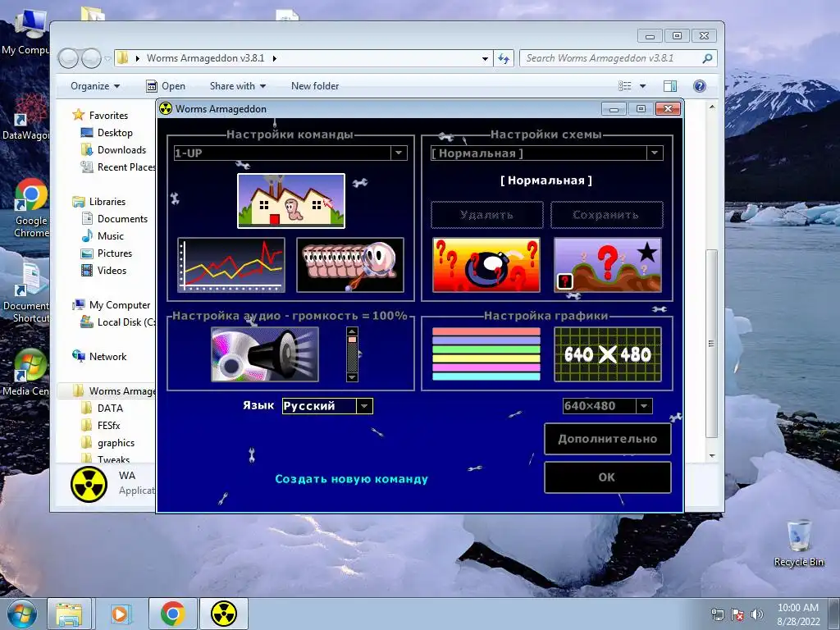The width and height of the screenshot is (840, 630).
Task: Open Windows Media Player from taskbar
Action: pyautogui.click(x=121, y=614)
